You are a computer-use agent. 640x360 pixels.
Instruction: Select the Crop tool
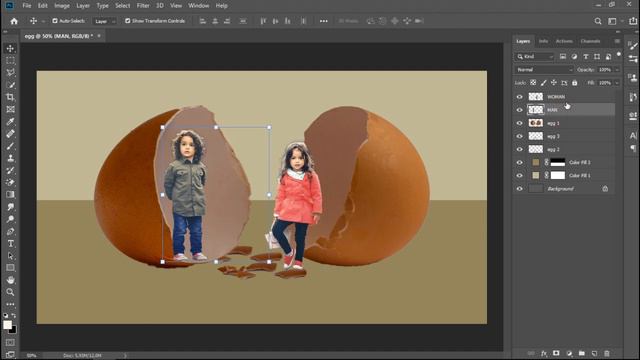pyautogui.click(x=11, y=97)
